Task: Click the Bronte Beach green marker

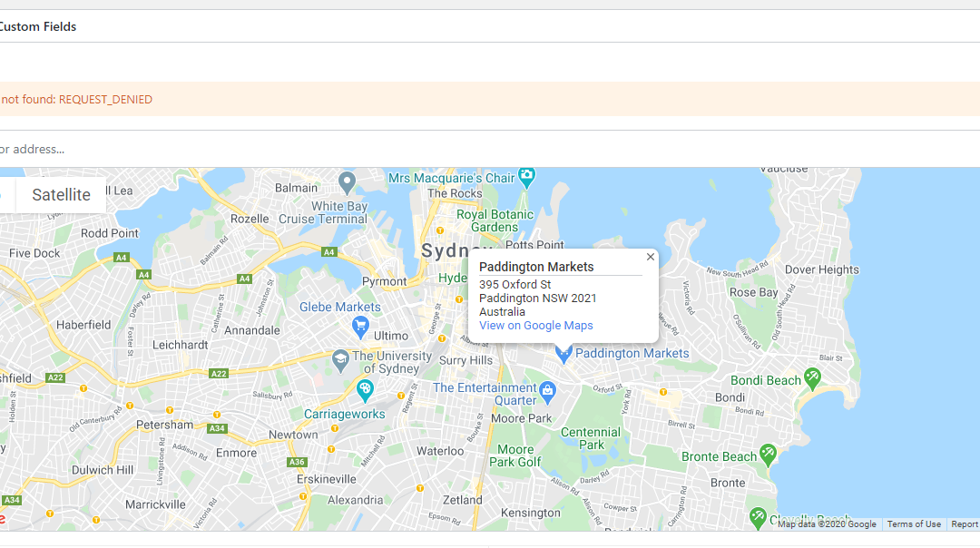Action: 768,455
